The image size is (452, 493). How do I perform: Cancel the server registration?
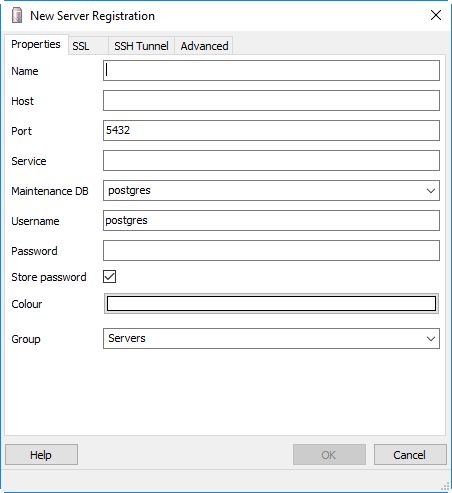[410, 454]
